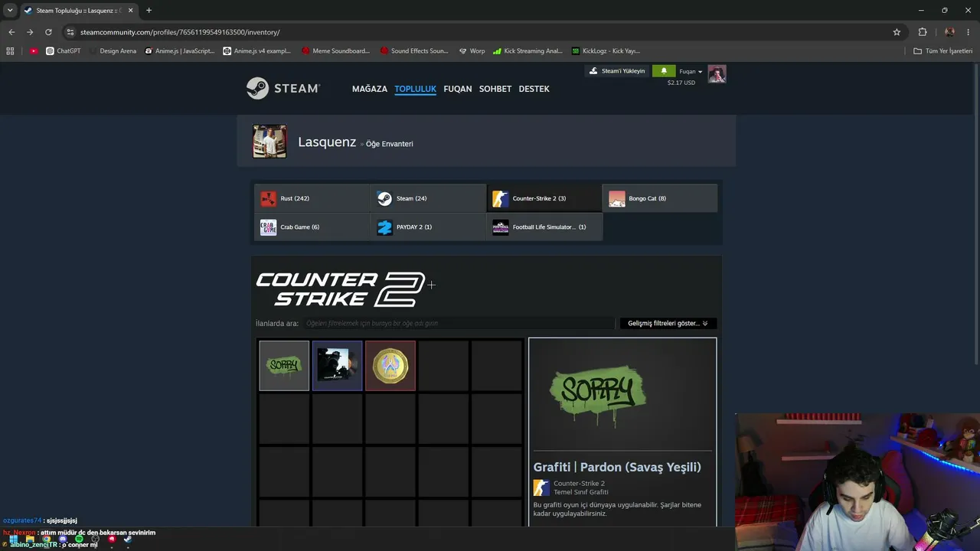980x551 pixels.
Task: Go forward in browser history
Action: tap(30, 32)
